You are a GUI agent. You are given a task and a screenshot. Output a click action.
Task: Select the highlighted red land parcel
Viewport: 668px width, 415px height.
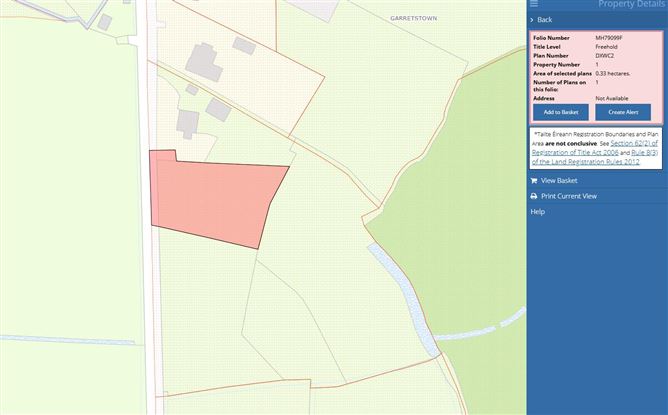pyautogui.click(x=213, y=198)
